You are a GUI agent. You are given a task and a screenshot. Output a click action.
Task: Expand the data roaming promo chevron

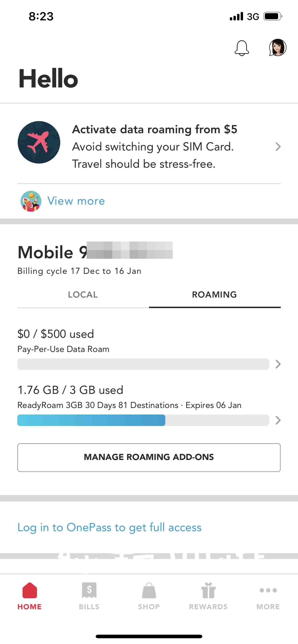[278, 146]
